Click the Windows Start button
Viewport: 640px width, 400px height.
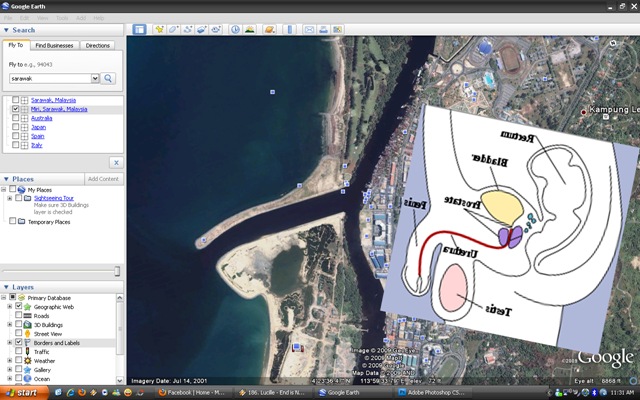(x=24, y=393)
